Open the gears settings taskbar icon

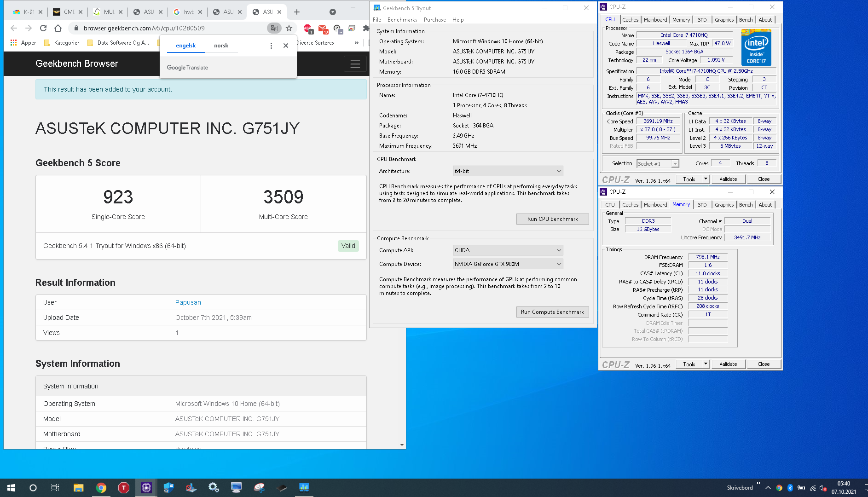point(214,488)
